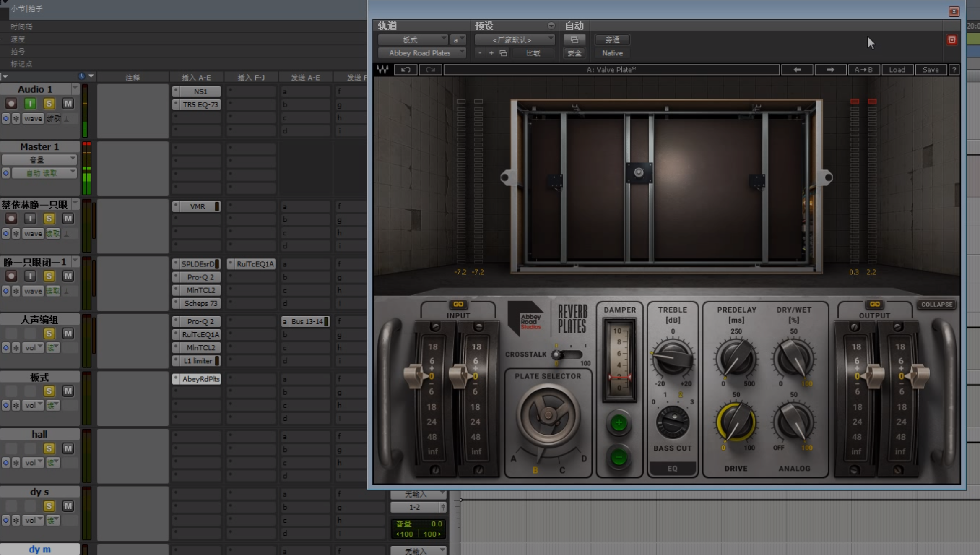Screen dimensions: 980x555
Task: Click the output channel link icon
Action: tap(874, 304)
